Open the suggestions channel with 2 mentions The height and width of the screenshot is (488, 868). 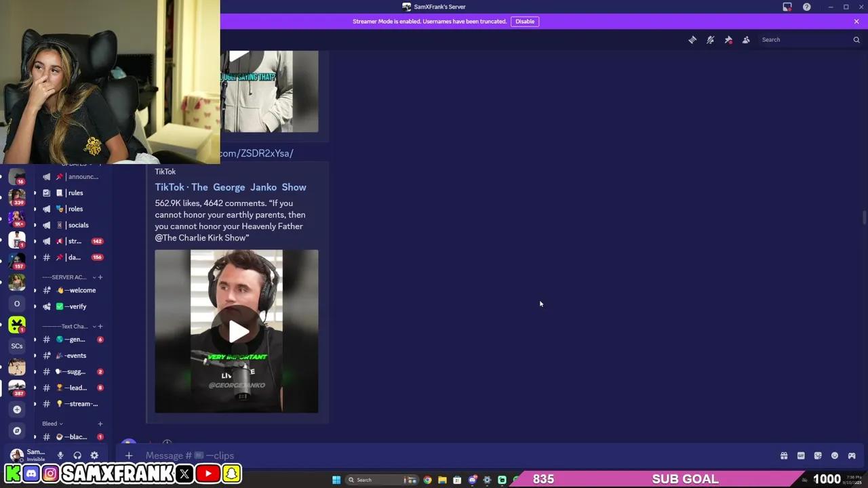pos(73,372)
